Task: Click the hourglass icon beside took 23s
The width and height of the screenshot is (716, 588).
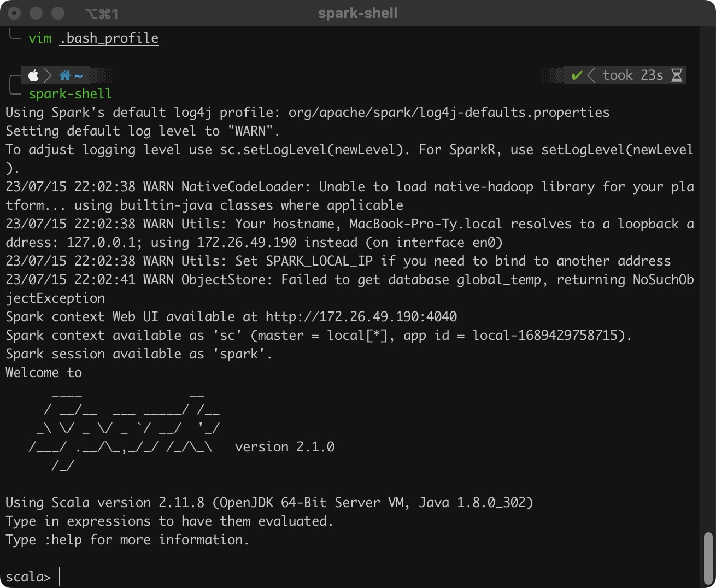Action: 677,75
